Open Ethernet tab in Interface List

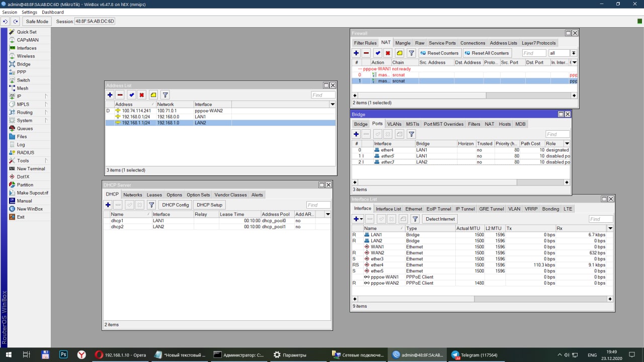(414, 209)
